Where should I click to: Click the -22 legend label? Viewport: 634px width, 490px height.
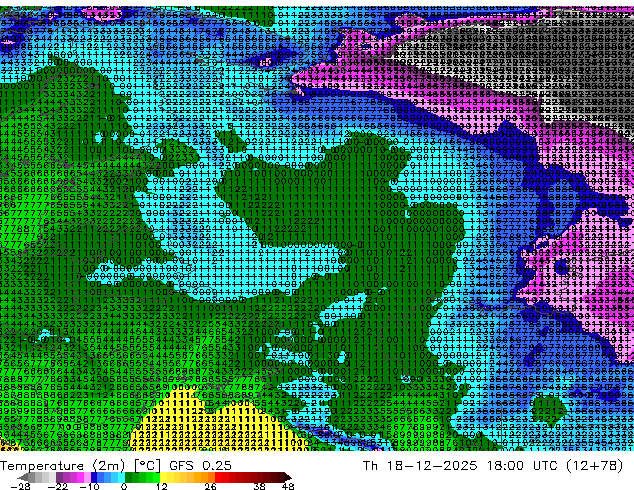[58, 486]
